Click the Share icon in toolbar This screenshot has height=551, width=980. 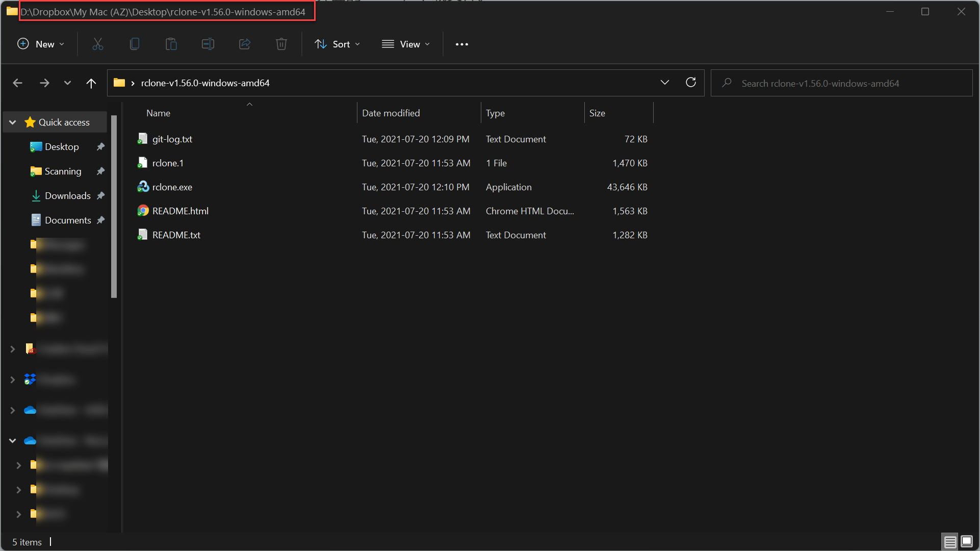pyautogui.click(x=245, y=44)
